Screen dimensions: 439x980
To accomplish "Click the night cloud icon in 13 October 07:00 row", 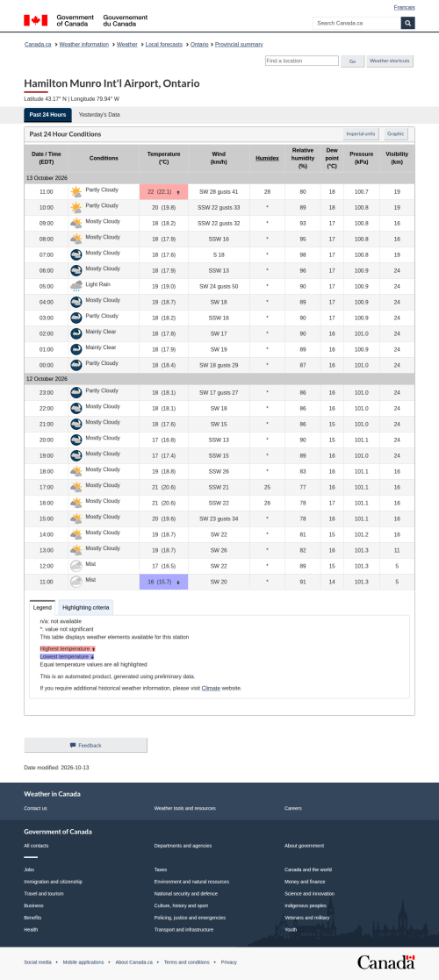I will pyautogui.click(x=76, y=254).
